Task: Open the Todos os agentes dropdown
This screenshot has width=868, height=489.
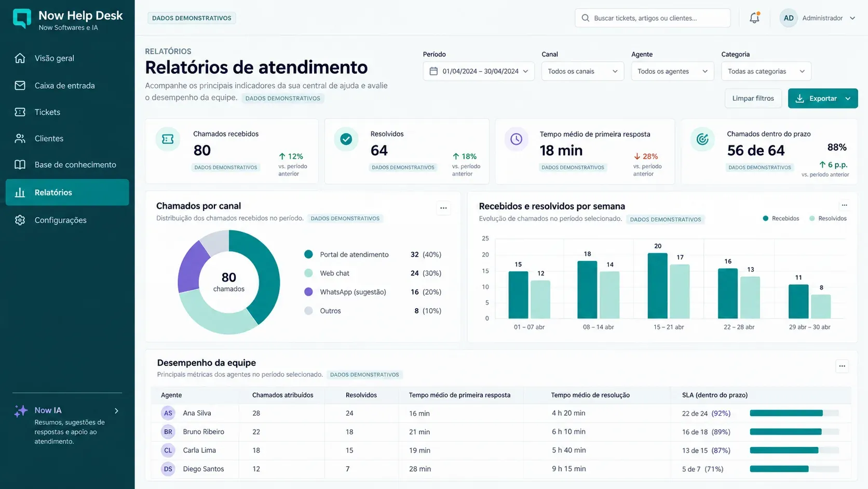Action: 672,71
